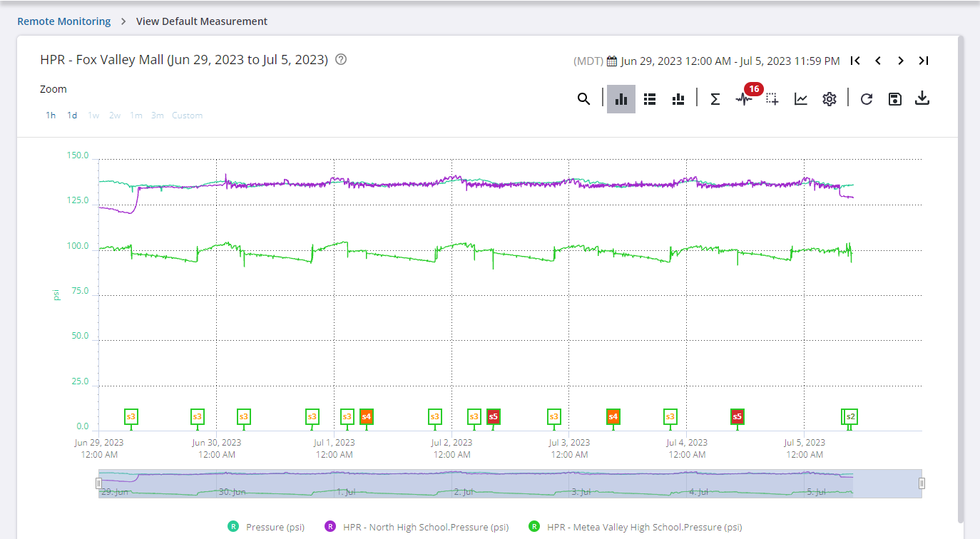This screenshot has width=980, height=539.
Task: Click the sigma summary statistics icon
Action: pyautogui.click(x=715, y=99)
